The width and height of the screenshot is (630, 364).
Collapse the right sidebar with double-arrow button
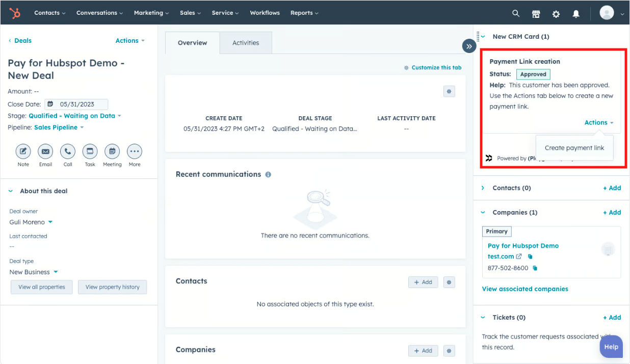469,46
